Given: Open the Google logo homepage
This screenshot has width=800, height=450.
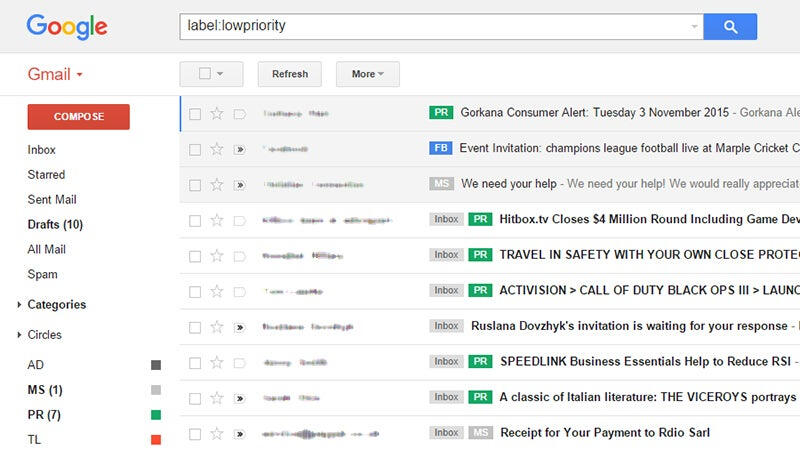Looking at the screenshot, I should point(67,27).
